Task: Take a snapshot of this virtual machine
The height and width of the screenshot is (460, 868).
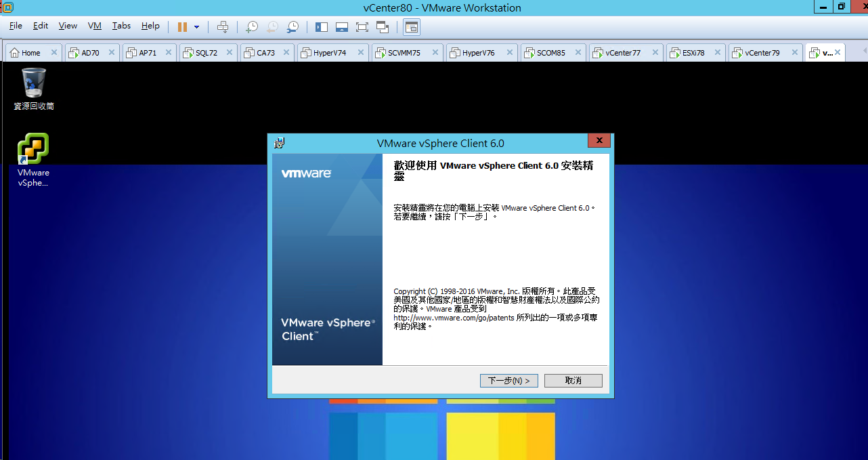Action: click(x=251, y=27)
